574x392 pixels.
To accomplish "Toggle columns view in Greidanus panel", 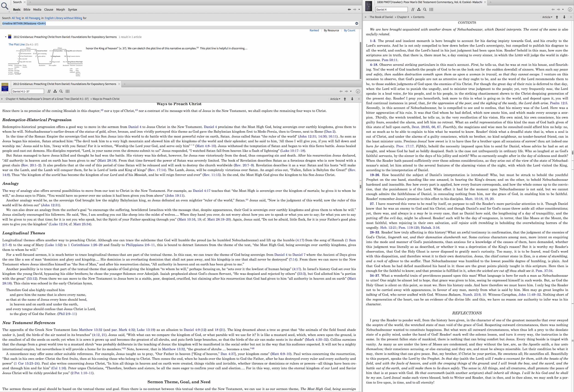I will pos(67,91).
